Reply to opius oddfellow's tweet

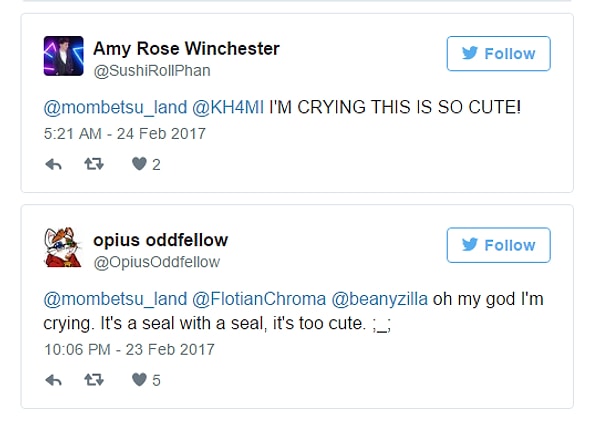54,380
